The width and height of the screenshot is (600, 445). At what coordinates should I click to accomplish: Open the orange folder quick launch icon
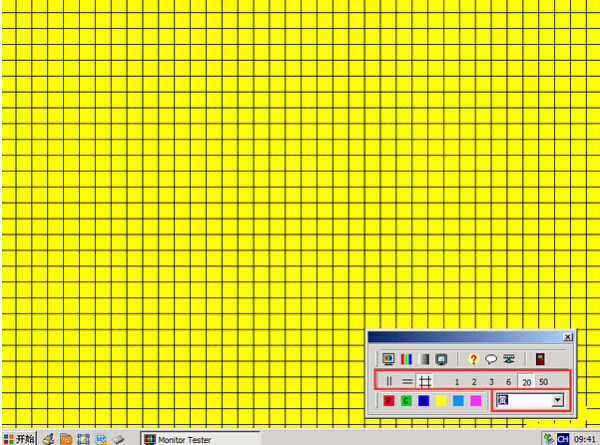[x=66, y=439]
